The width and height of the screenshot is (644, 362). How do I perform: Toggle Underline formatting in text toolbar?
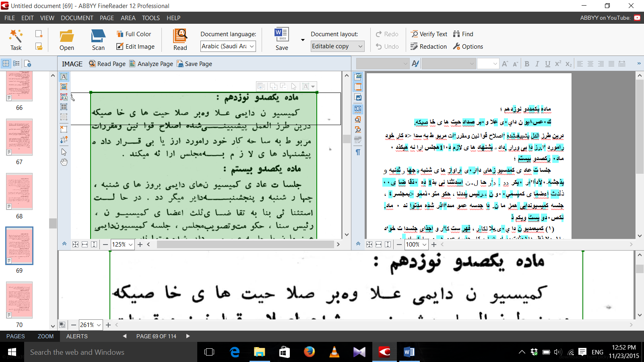[x=547, y=64]
